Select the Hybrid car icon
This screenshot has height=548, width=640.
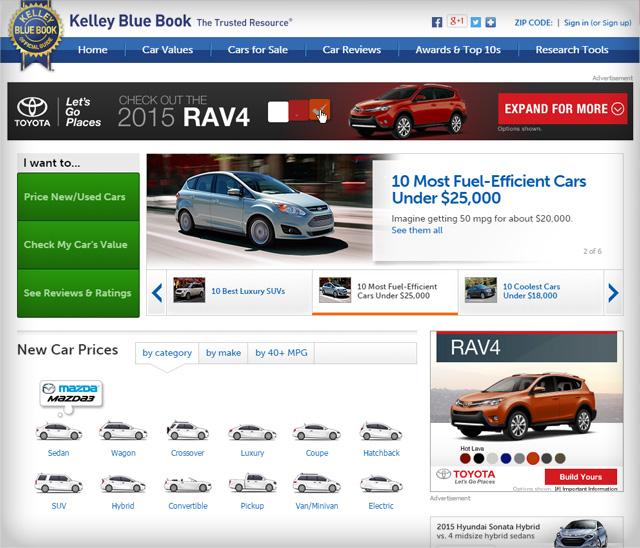pos(123,484)
